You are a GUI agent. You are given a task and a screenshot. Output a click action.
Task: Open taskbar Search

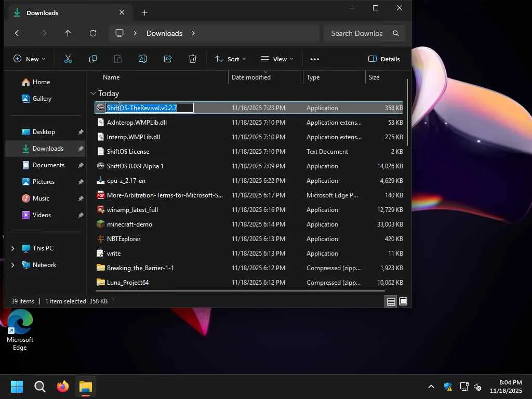(39, 387)
